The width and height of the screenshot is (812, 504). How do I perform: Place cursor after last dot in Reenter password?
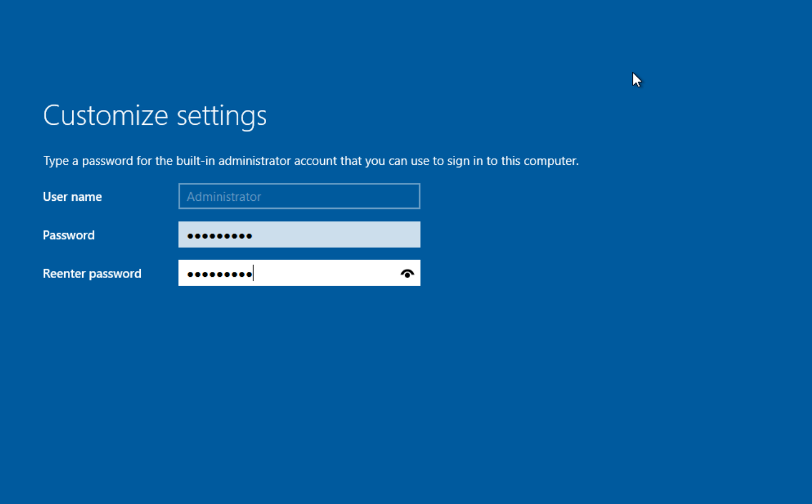[x=254, y=274]
